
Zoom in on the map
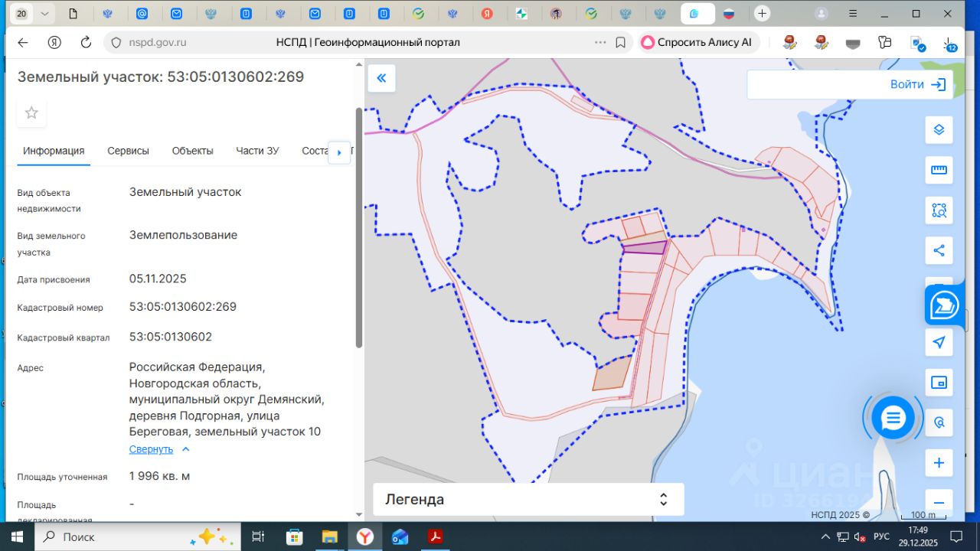939,463
